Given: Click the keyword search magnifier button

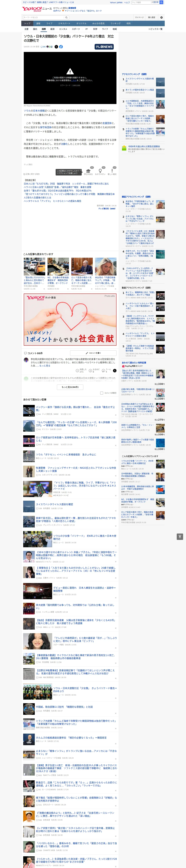Looking at the screenshot, I should (66, 18).
